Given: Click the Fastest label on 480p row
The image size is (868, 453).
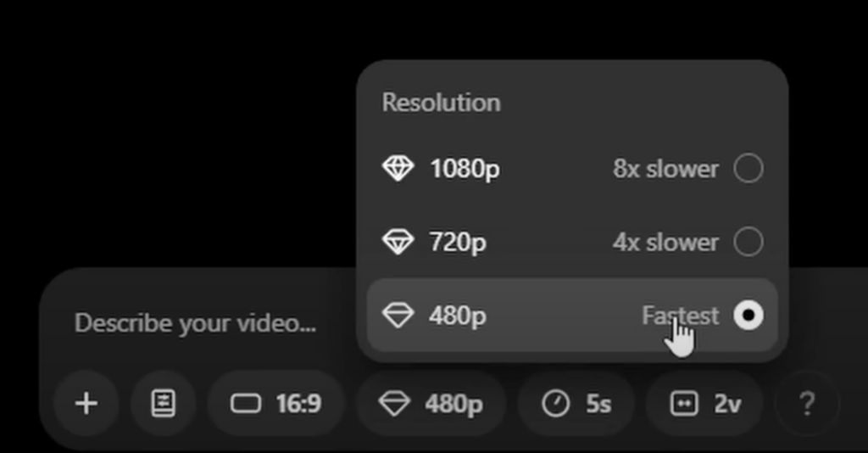Looking at the screenshot, I should (681, 316).
